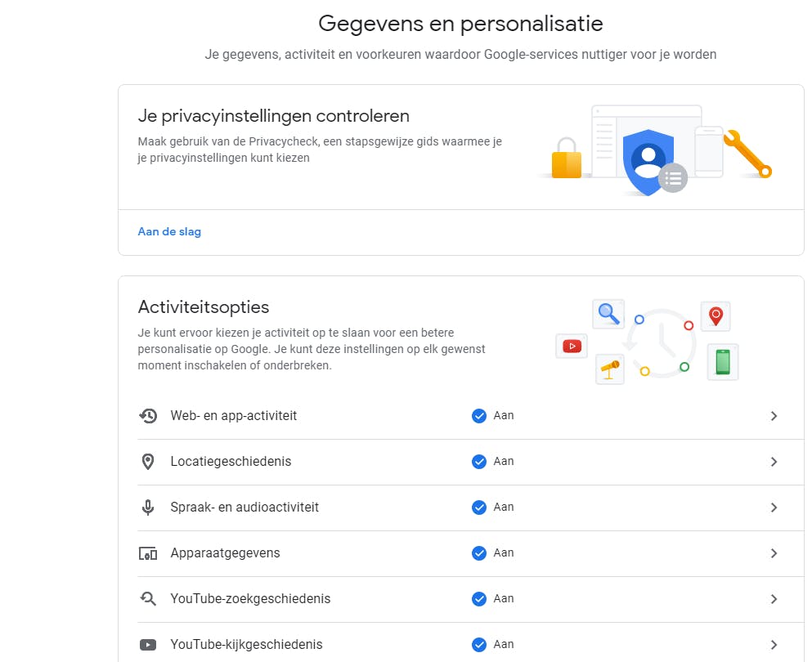Select the YouTube-zoekgeschiedenis row label
This screenshot has height=662, width=812.
click(250, 599)
